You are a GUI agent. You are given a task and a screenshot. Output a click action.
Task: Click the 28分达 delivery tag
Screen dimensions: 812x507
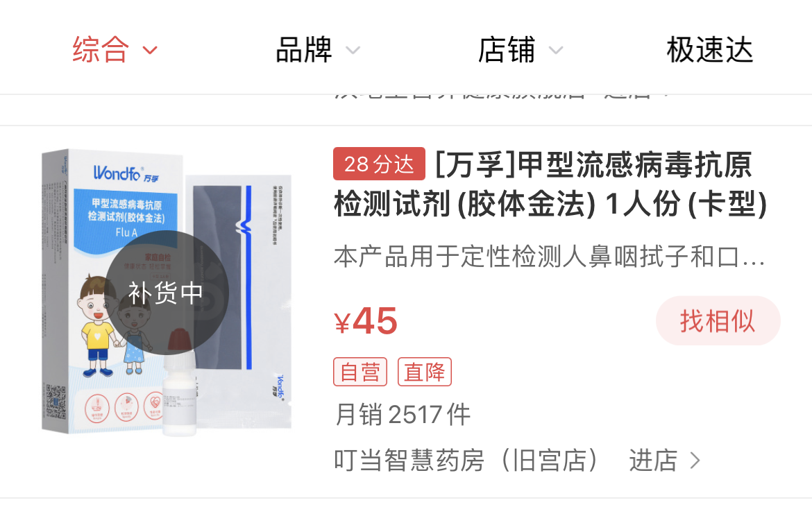379,164
